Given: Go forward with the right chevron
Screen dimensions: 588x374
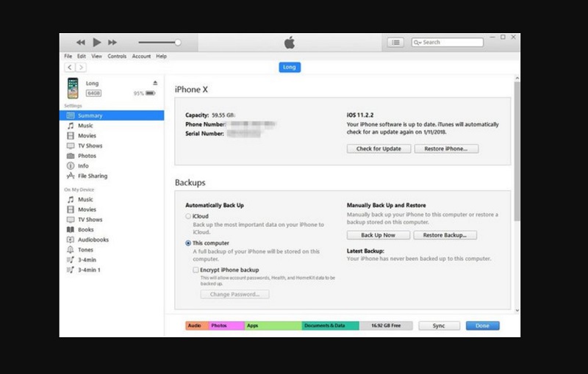Looking at the screenshot, I should click(81, 67).
